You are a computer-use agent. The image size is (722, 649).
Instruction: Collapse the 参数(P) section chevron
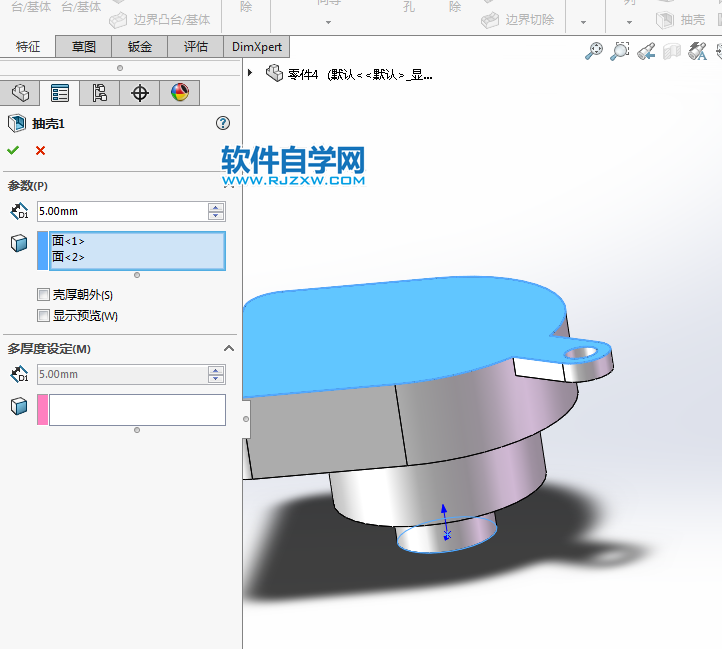229,185
